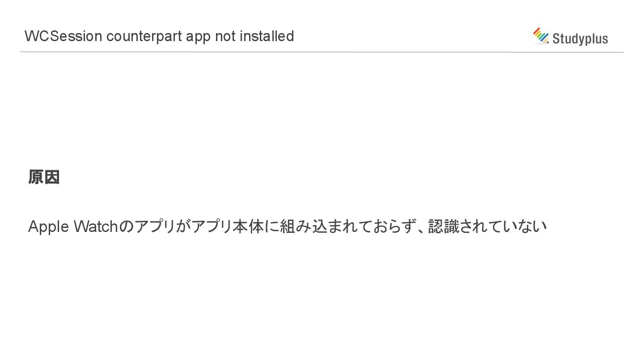Select the slide title about WCSession

click(159, 36)
